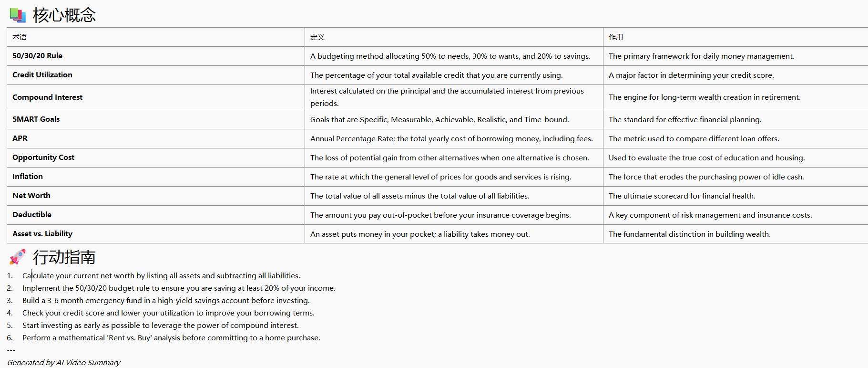Place cursor in Compound Interest definition cell
This screenshot has width=868, height=368.
447,97
